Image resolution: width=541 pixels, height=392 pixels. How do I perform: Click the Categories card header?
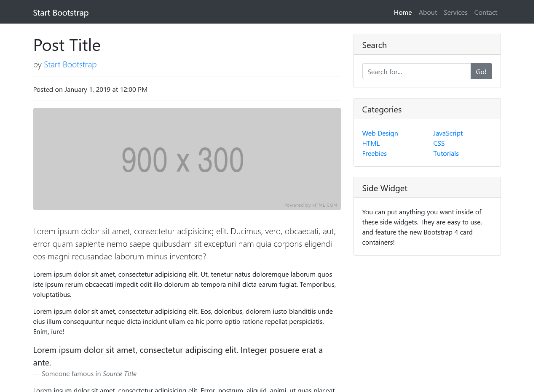click(x=427, y=109)
